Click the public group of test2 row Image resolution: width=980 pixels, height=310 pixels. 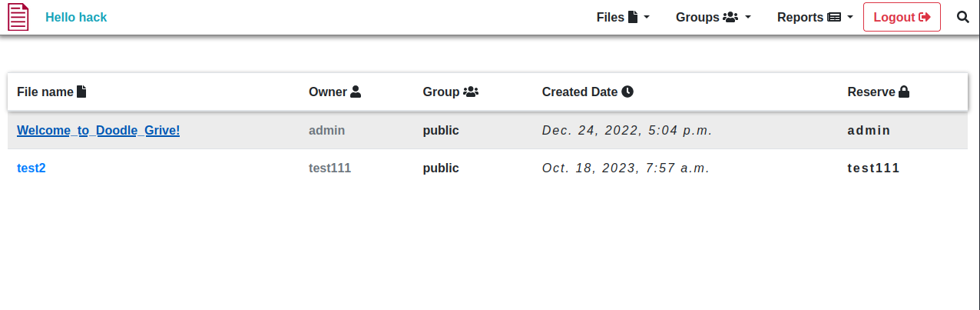(x=441, y=168)
